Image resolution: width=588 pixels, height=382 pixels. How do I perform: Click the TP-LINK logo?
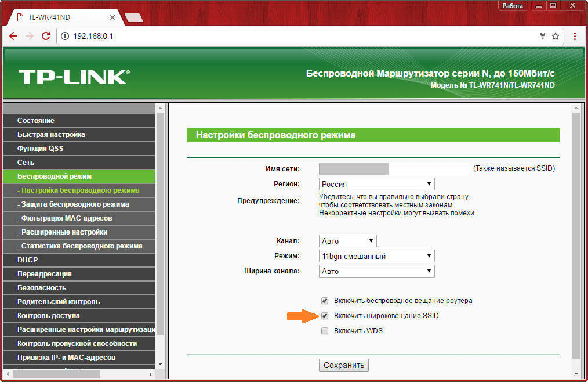pyautogui.click(x=74, y=77)
